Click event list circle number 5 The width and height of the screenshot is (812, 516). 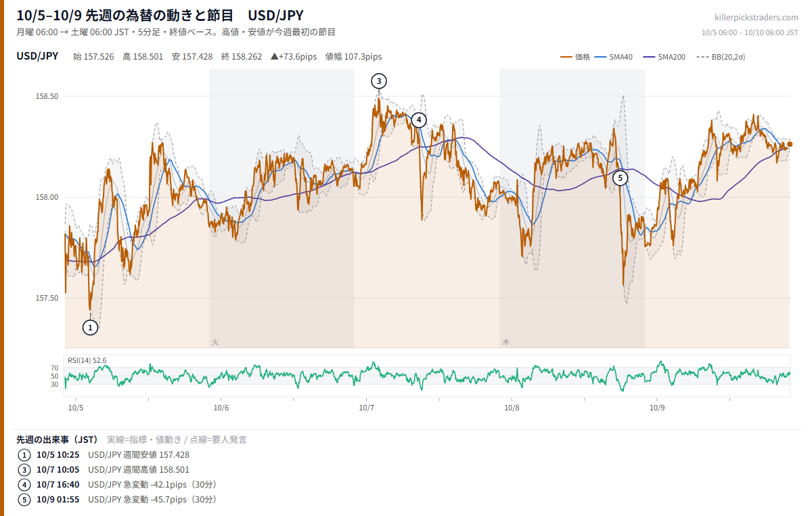[25, 500]
